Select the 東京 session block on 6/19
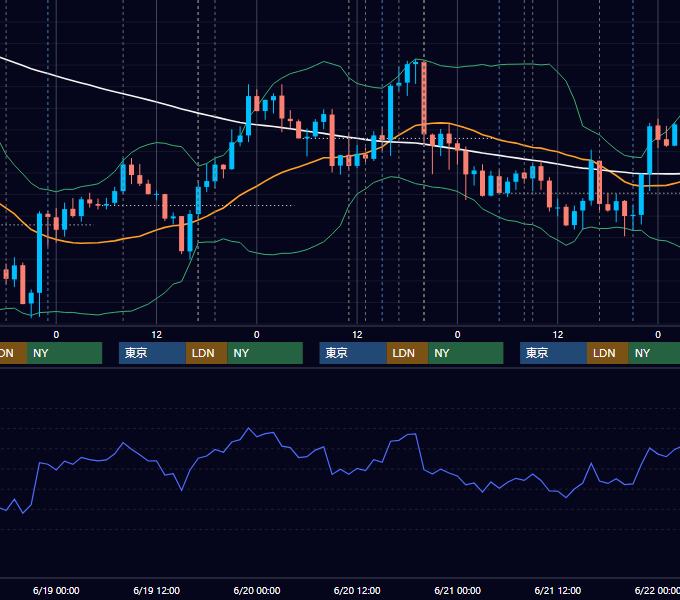The image size is (680, 600). [x=152, y=353]
